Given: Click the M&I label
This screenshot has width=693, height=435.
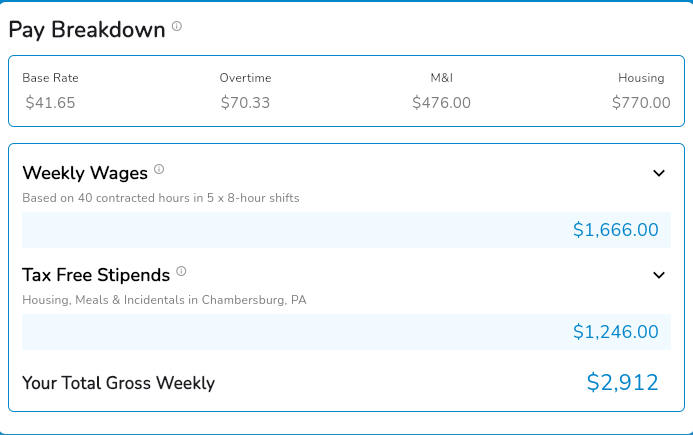Looking at the screenshot, I should (443, 78).
